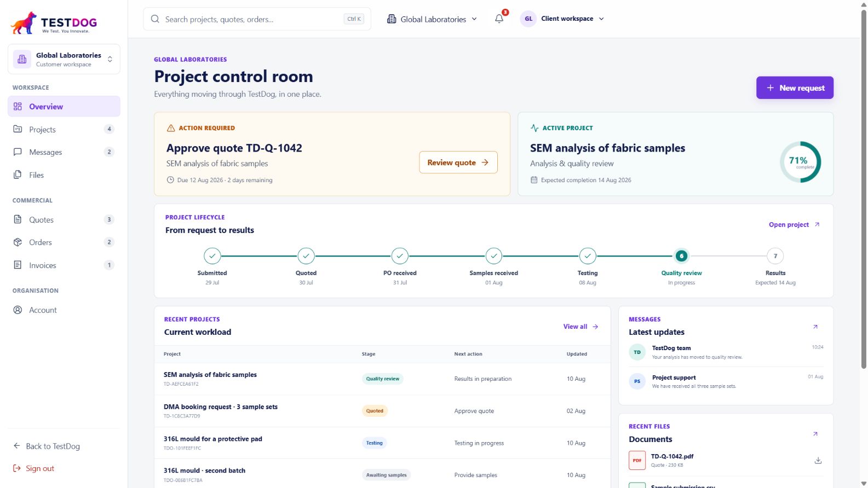The height and width of the screenshot is (488, 868).
Task: Click the New request button
Action: pyautogui.click(x=795, y=88)
